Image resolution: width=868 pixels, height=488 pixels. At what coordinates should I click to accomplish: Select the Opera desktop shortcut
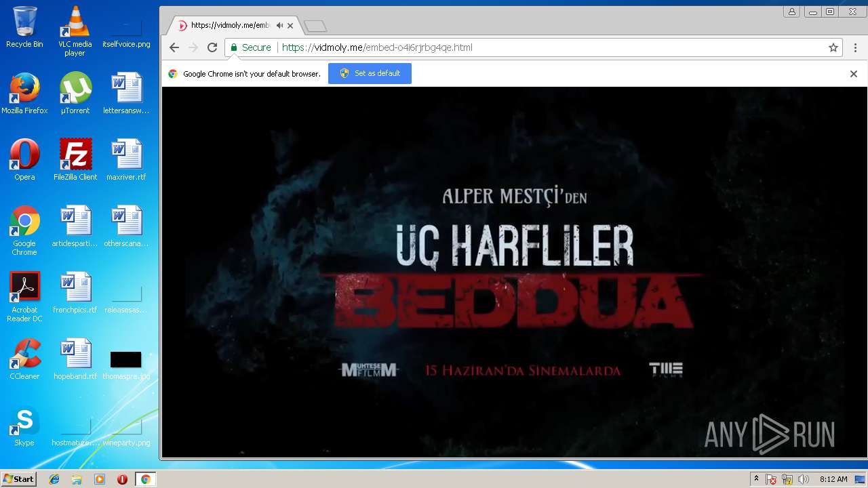(x=24, y=160)
